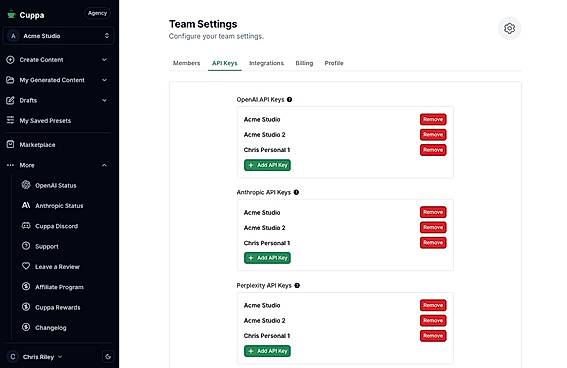Remove the Anthropic Acme Studio key
567x368 pixels.
[433, 212]
